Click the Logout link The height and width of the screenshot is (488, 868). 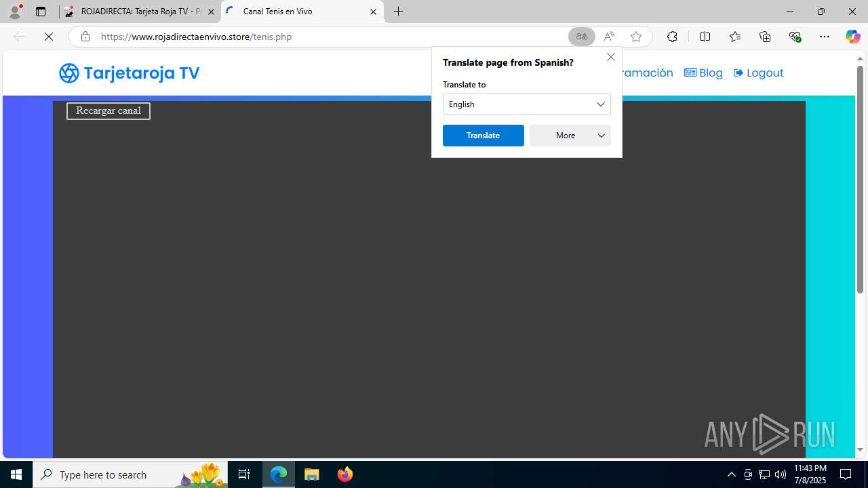click(x=758, y=73)
